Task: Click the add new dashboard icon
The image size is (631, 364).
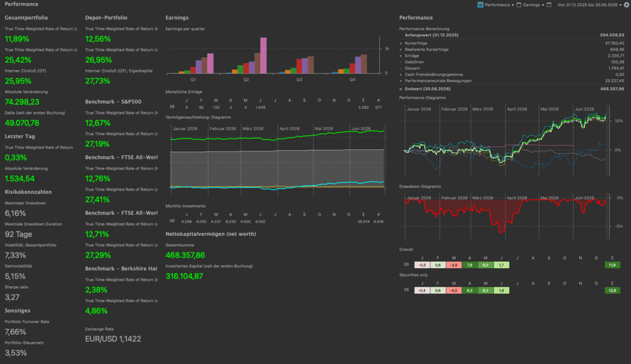Action: pos(549,5)
